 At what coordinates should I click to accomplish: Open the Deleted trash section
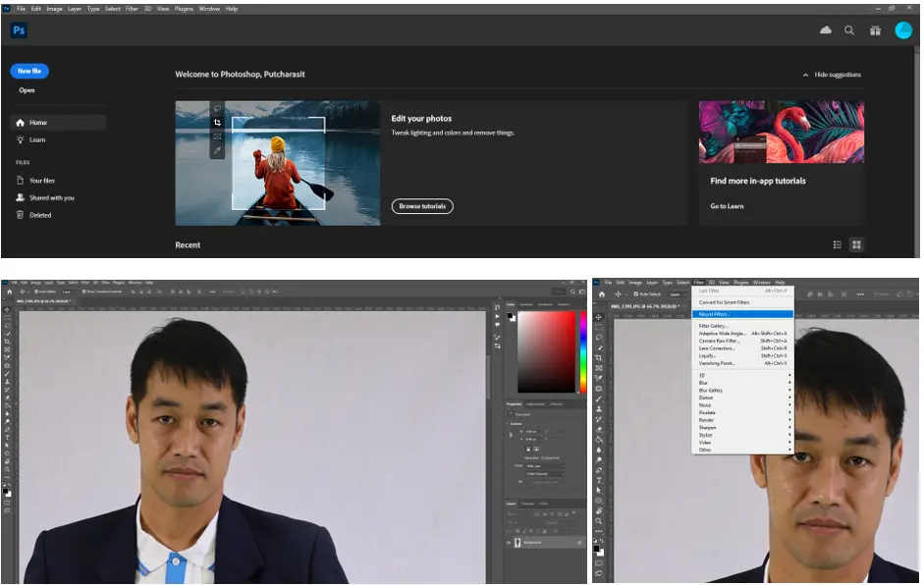click(40, 215)
